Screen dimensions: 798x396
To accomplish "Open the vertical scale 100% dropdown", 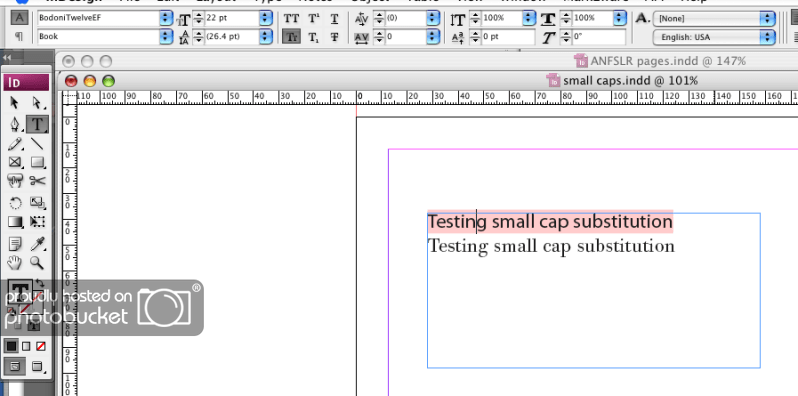I will (529, 19).
